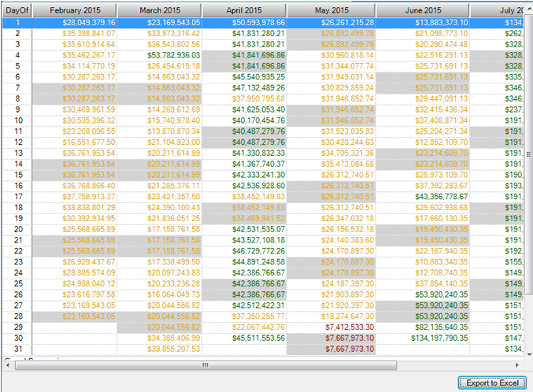Select the April 2015 column header
Viewport: 533px width, 392px height.
[244, 10]
